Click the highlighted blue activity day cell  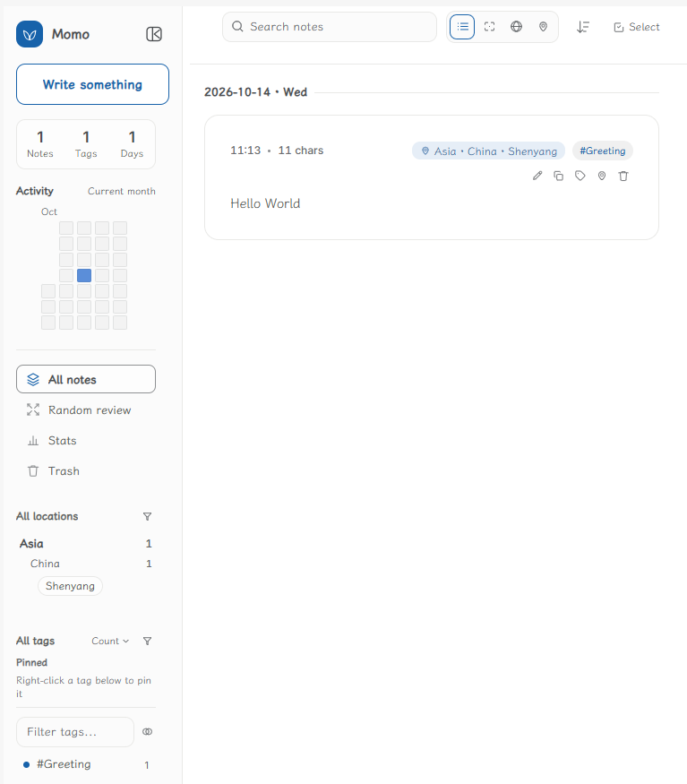tap(84, 275)
